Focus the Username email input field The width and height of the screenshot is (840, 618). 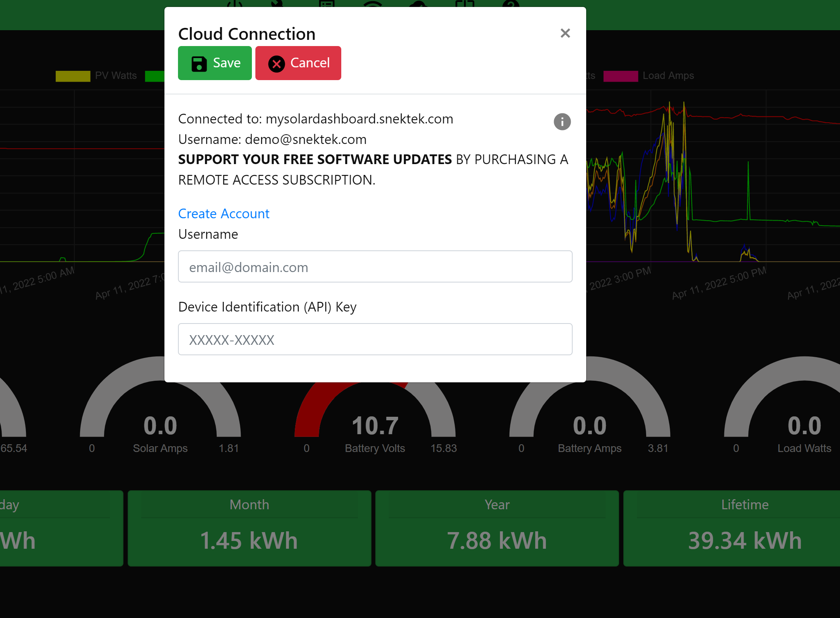click(375, 267)
